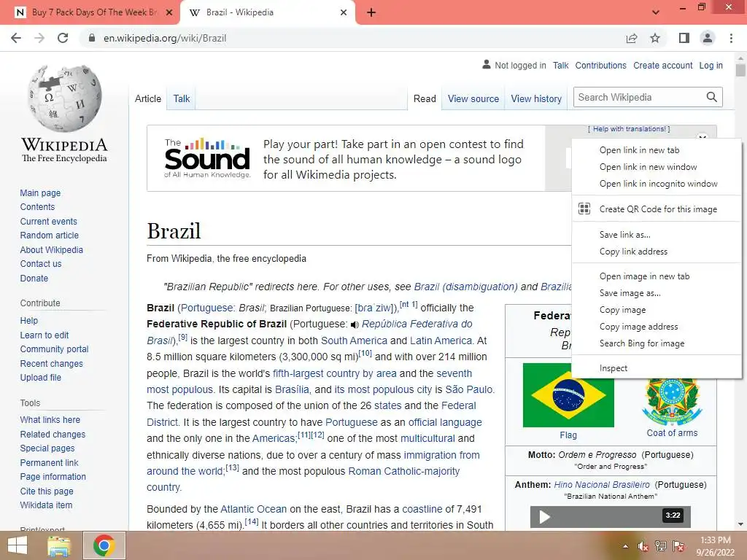747x560 pixels.
Task: Open the Talk tab next to Article
Action: 182,98
